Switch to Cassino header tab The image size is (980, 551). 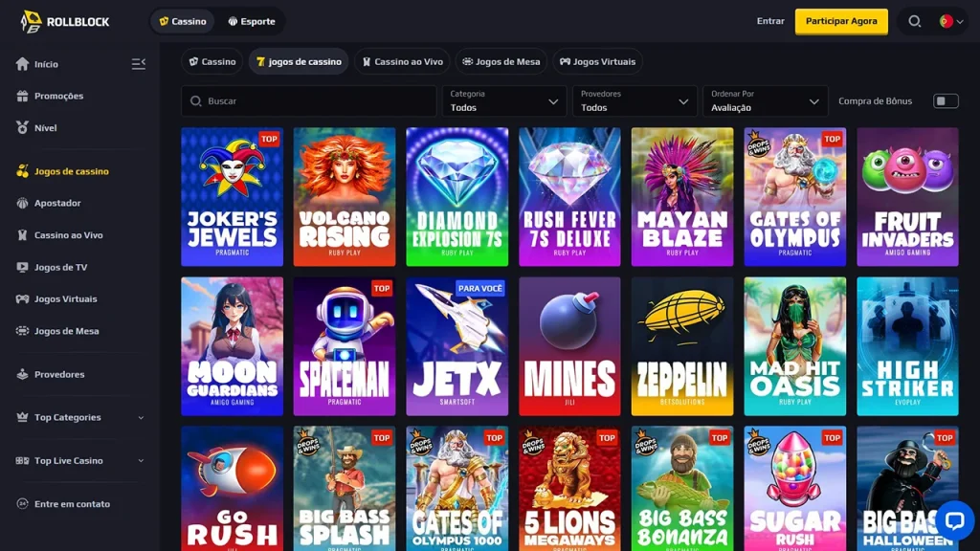[x=183, y=21]
